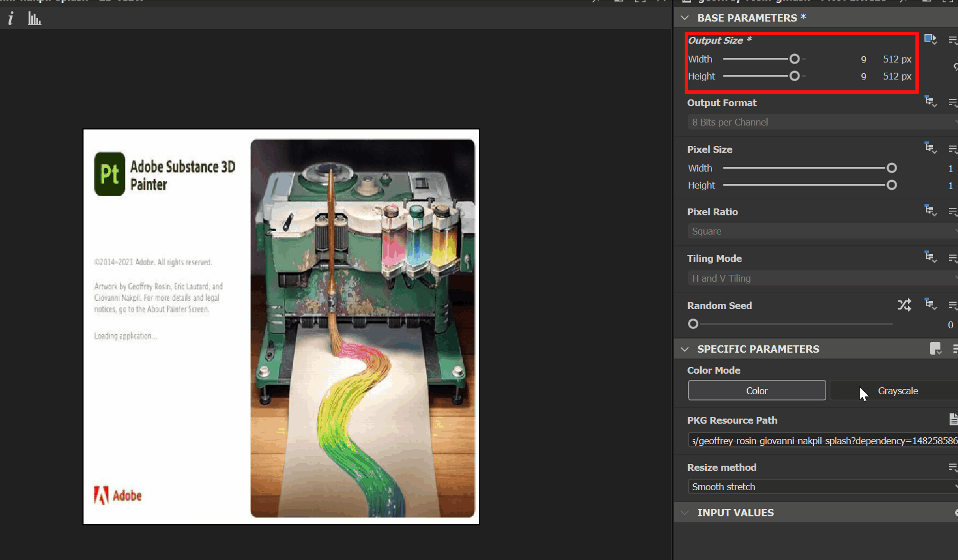Expand the INPUT VALUES section
Image resolution: width=958 pixels, height=560 pixels.
point(685,513)
